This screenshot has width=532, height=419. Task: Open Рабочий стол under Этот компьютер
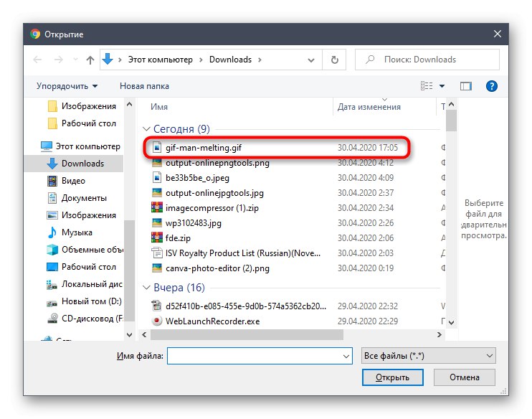point(81,267)
